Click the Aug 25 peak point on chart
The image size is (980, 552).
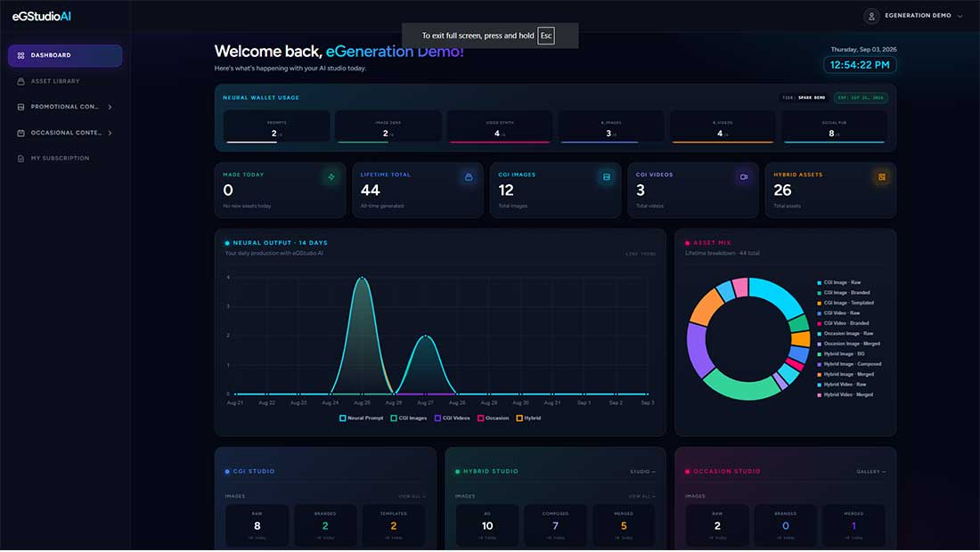coord(362,277)
